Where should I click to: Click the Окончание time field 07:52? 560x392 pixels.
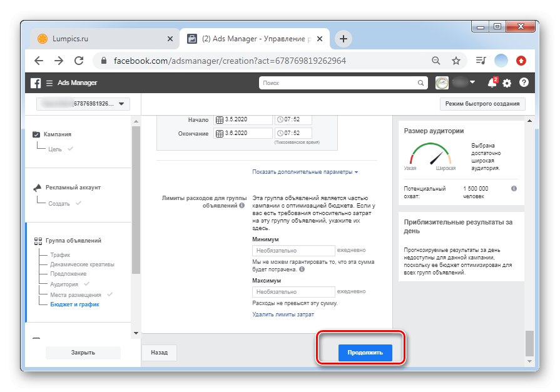tap(293, 133)
